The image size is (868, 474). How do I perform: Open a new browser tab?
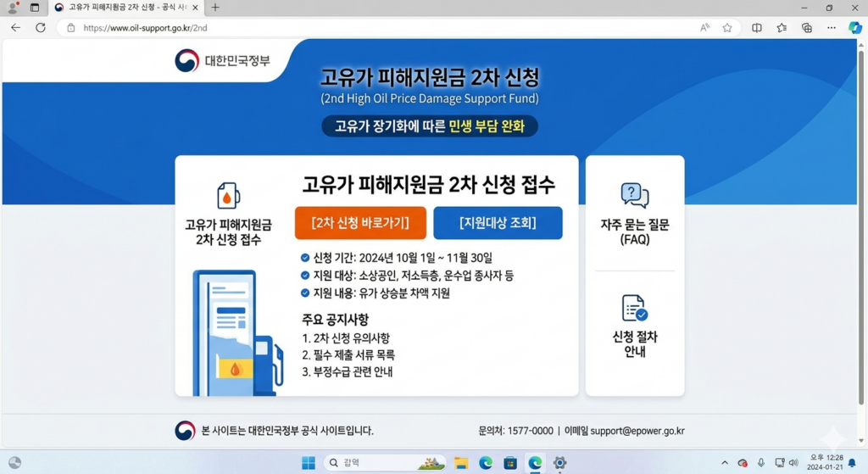pos(215,8)
